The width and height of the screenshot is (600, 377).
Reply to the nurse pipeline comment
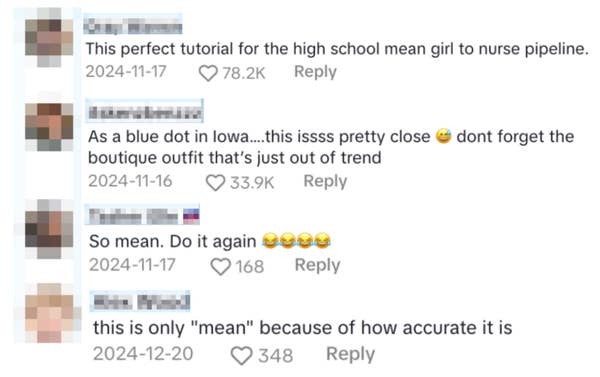coord(315,72)
